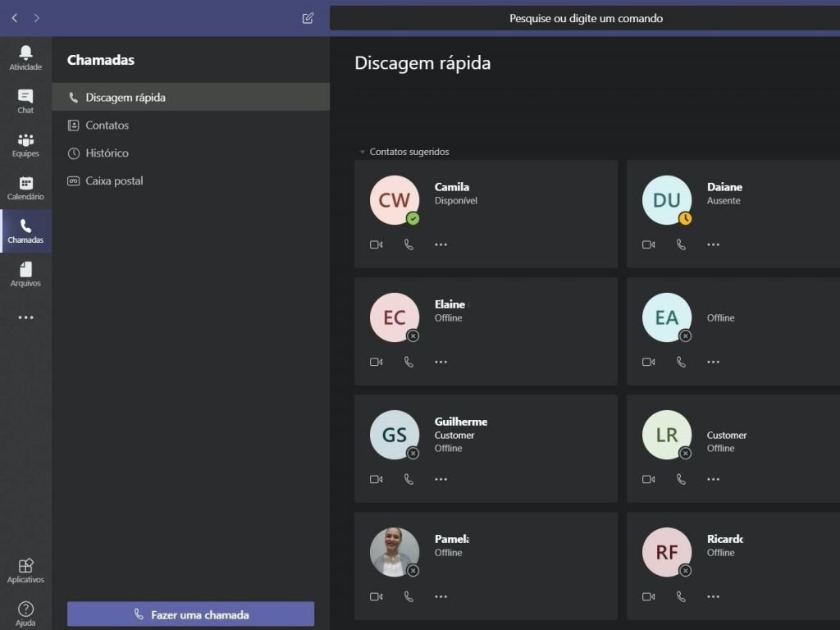Click the back navigation arrow

(x=15, y=18)
